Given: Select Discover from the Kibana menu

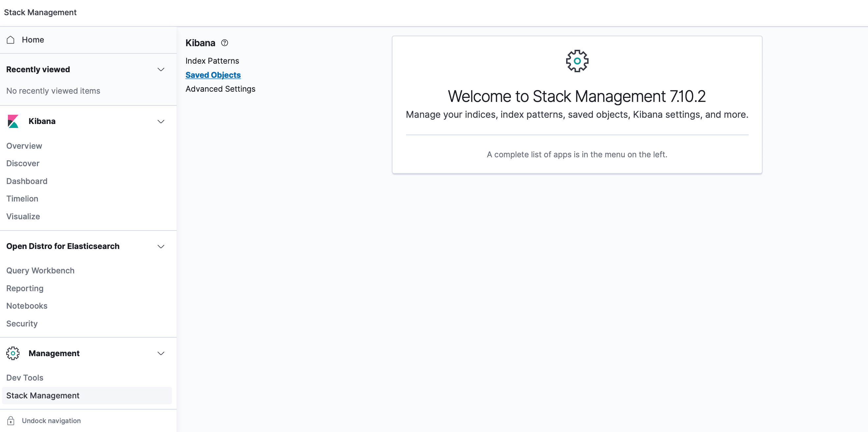Looking at the screenshot, I should click(x=23, y=163).
